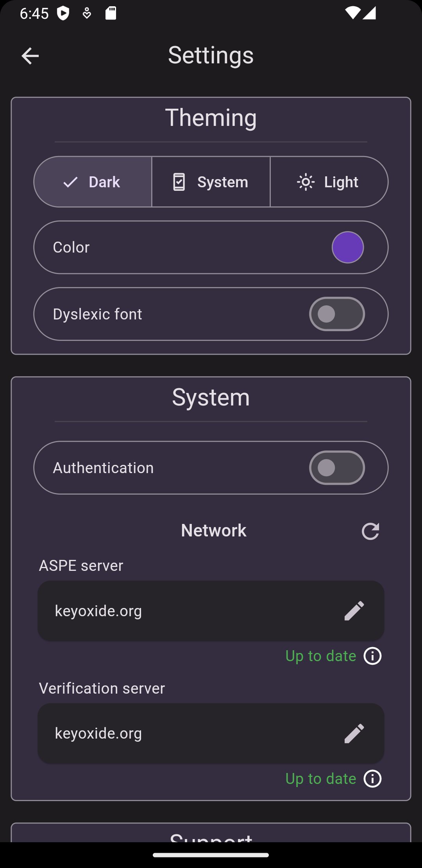Viewport: 422px width, 868px height.
Task: Click the phone icon in the System option
Action: point(179,182)
